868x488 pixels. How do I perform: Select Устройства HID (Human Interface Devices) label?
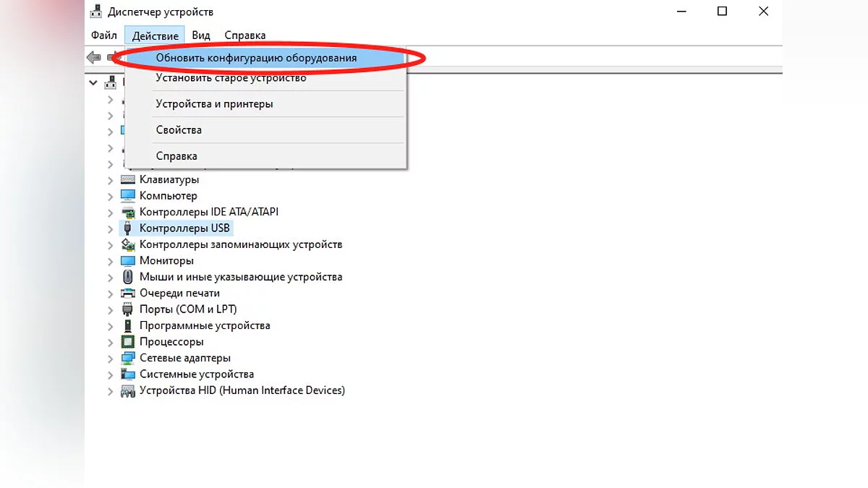242,390
